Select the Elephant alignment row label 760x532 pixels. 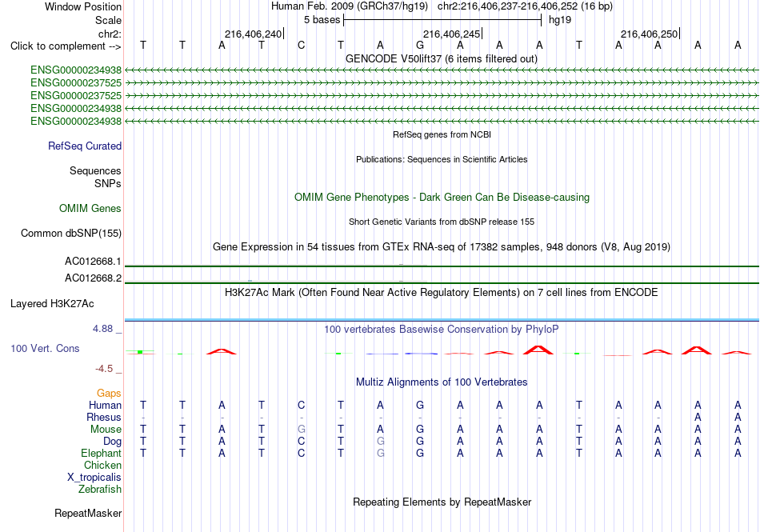coord(101,453)
